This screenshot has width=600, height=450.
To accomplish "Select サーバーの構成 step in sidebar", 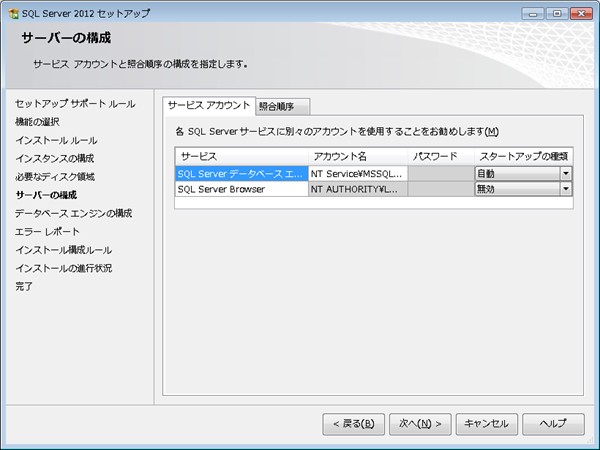I will 46,195.
